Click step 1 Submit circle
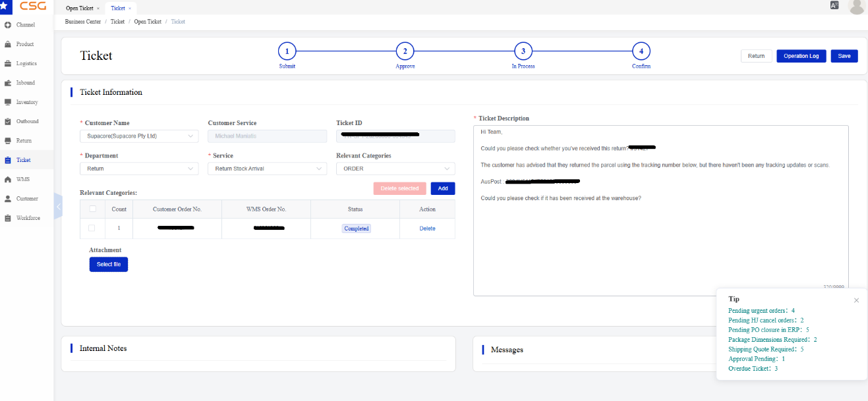The width and height of the screenshot is (868, 401). point(287,51)
